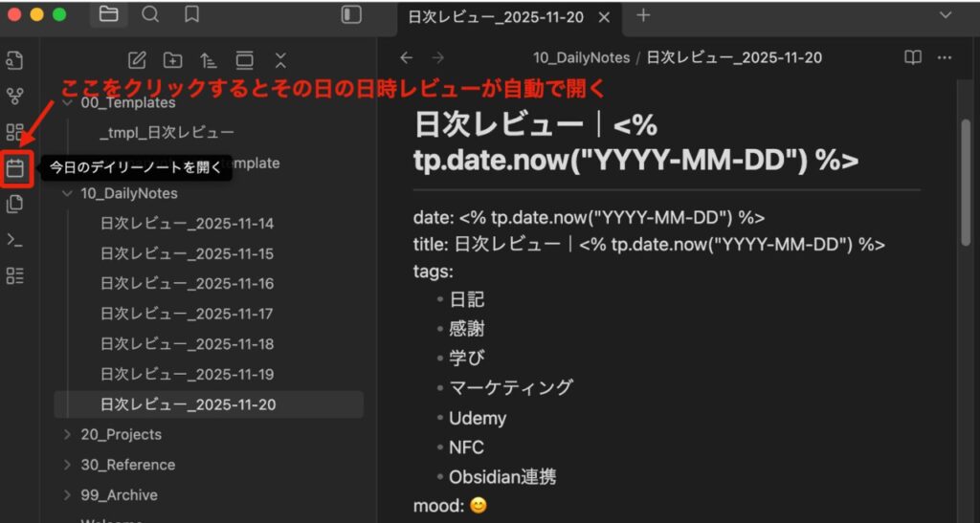Open the 日次レビュー_2025-11-17 note
Image resolution: width=980 pixels, height=523 pixels.
[187, 314]
